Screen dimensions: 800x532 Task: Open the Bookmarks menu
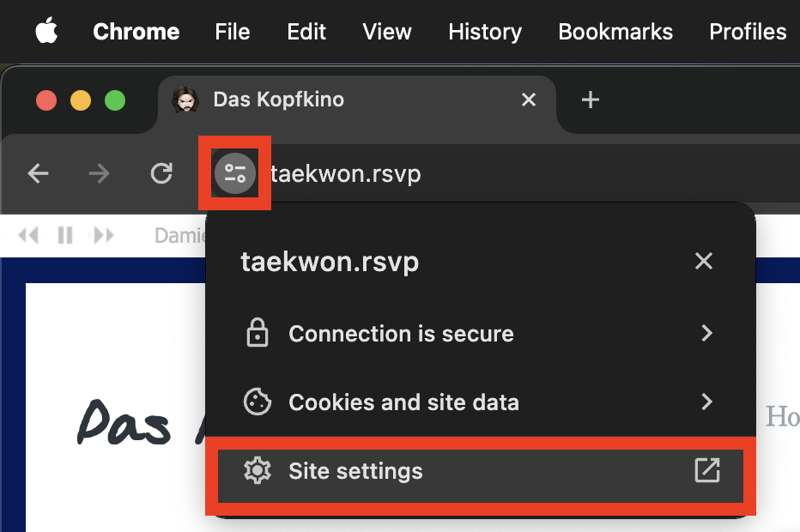[x=615, y=32]
